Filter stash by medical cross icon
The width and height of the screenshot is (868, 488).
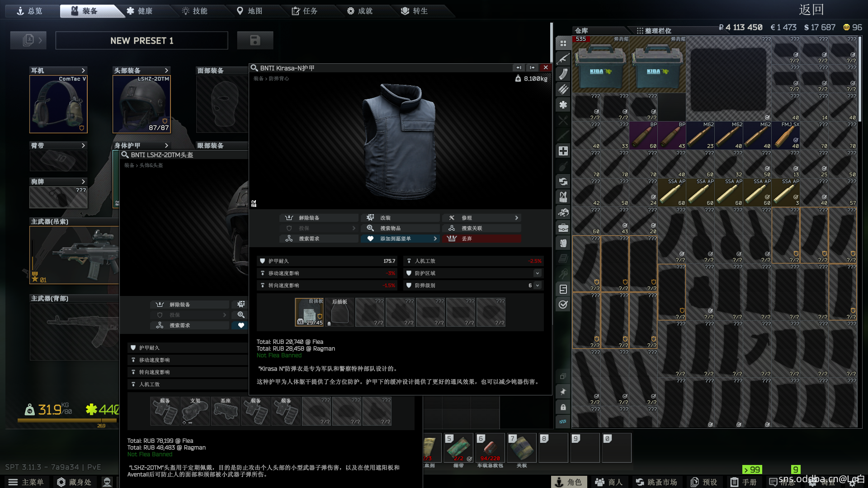(x=563, y=151)
